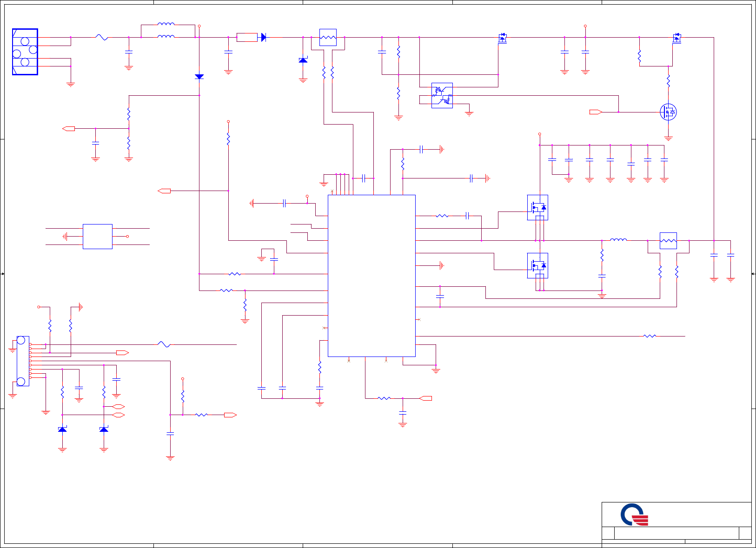The height and width of the screenshot is (548, 756).
Task: Click the fuse symbol beside the power jack
Action: 102,37
